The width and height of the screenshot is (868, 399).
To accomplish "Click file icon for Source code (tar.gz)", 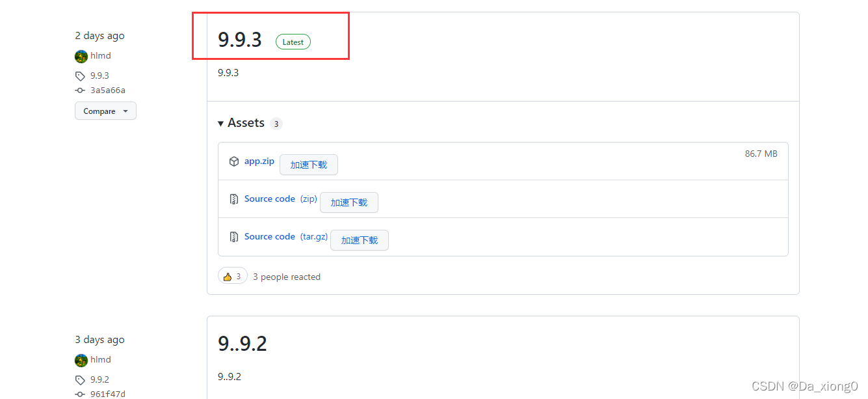I will [x=234, y=237].
